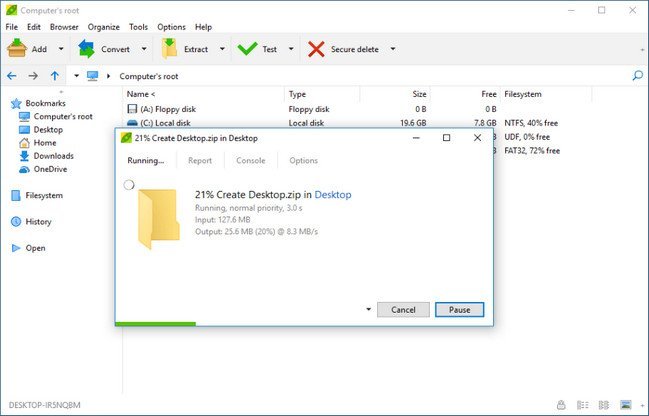Open dropdown arrow next to Cancel button

tap(368, 309)
